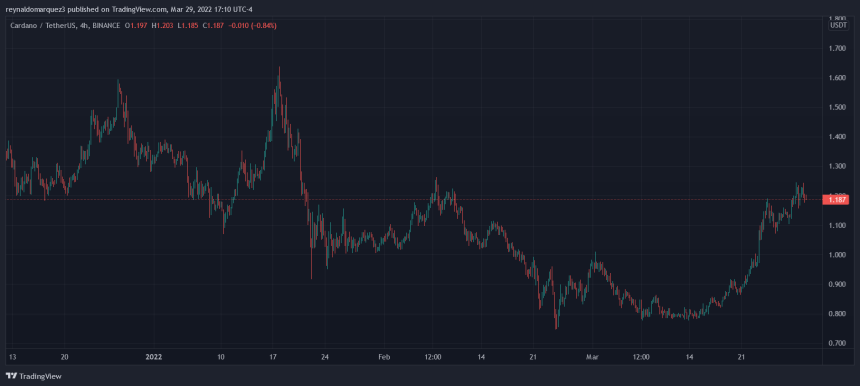Click the 0.900 price axis label

pos(837,285)
